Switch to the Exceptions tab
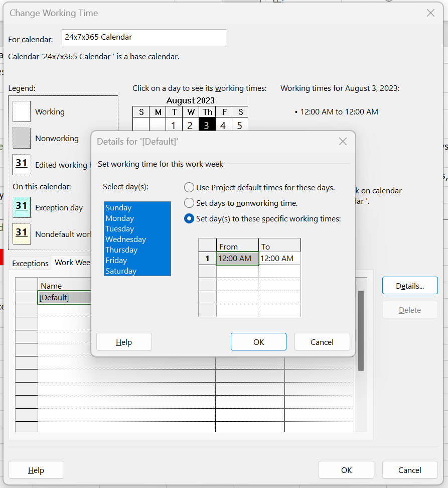 [30, 263]
